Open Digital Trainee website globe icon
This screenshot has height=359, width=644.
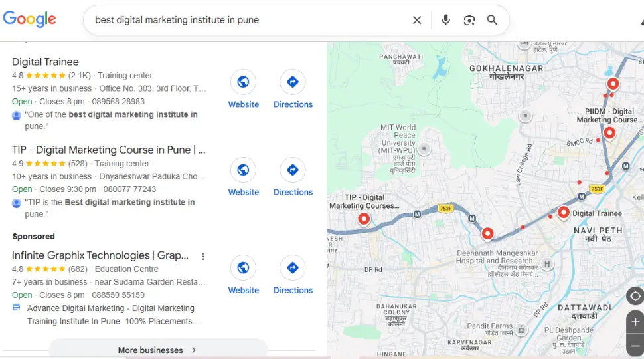click(x=243, y=82)
